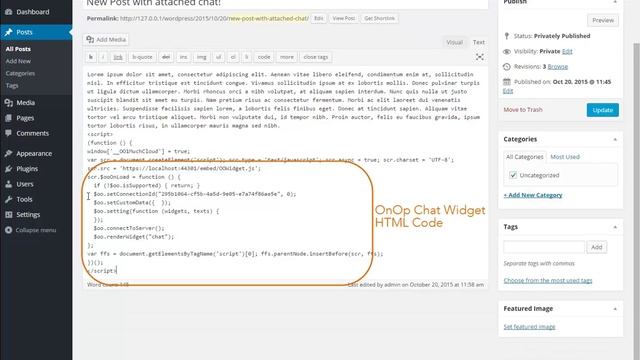The image size is (640, 360).
Task: Insert bold tag with b button
Action: pos(91,57)
